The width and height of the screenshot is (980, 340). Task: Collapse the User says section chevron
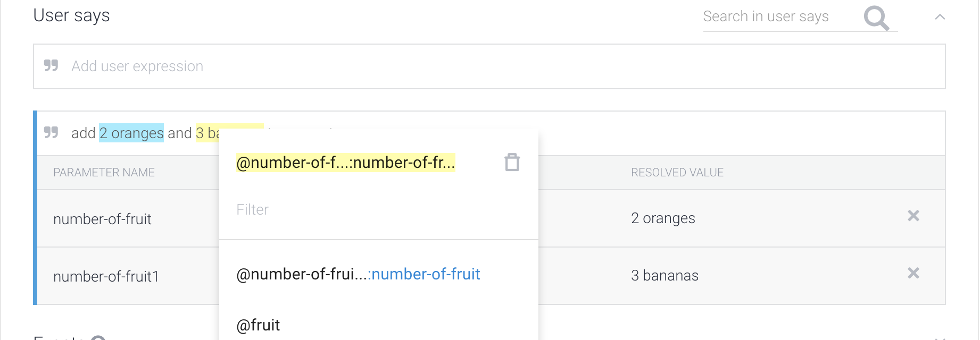(x=940, y=17)
